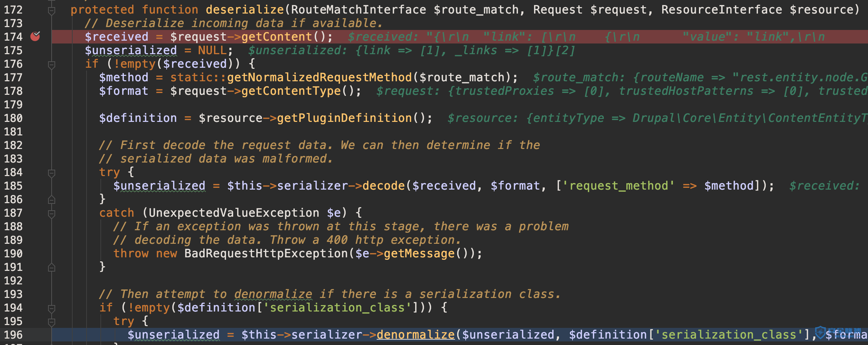868x345 pixels.
Task: Fold the serialization_class if block on line 194
Action: [x=52, y=309]
